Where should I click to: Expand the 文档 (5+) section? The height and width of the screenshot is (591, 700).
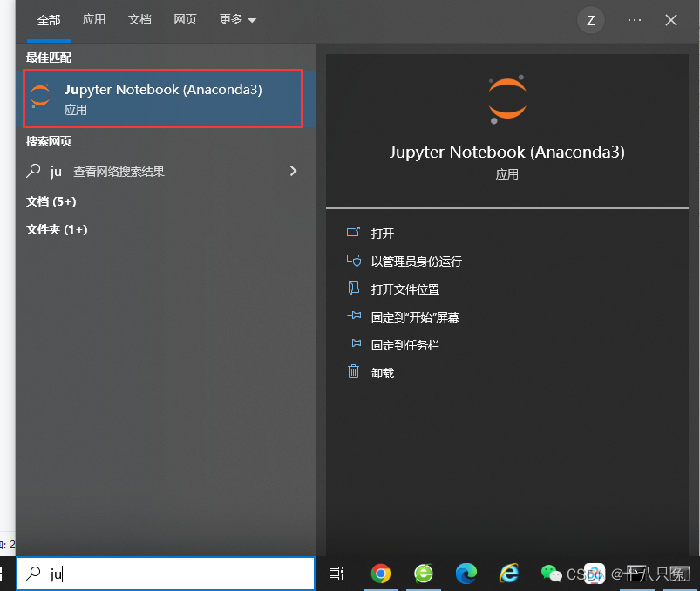[51, 201]
